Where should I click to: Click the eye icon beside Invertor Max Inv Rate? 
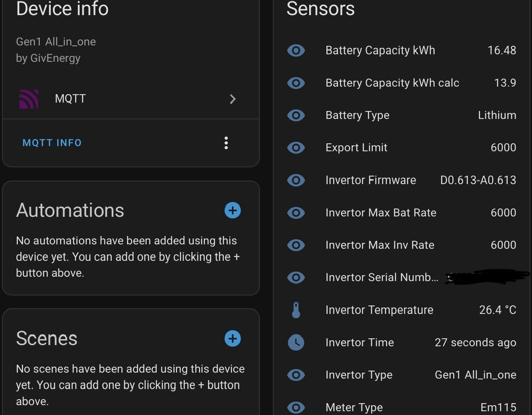click(296, 245)
